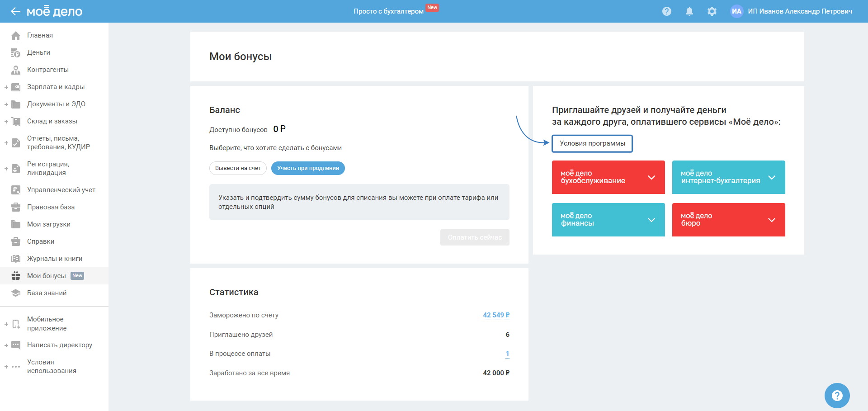Expand the Зарплата и кадры submenu
Viewport: 868px width, 411px height.
[x=6, y=87]
